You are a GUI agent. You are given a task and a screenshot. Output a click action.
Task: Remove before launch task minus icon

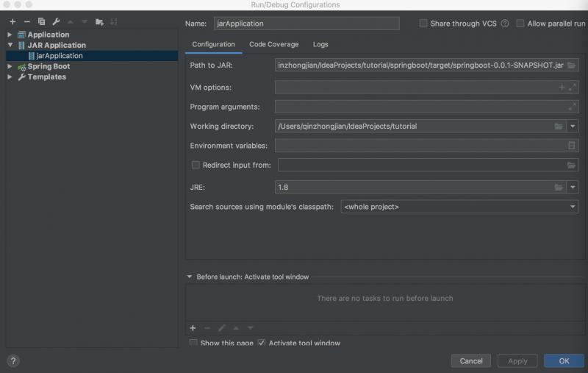tap(207, 328)
